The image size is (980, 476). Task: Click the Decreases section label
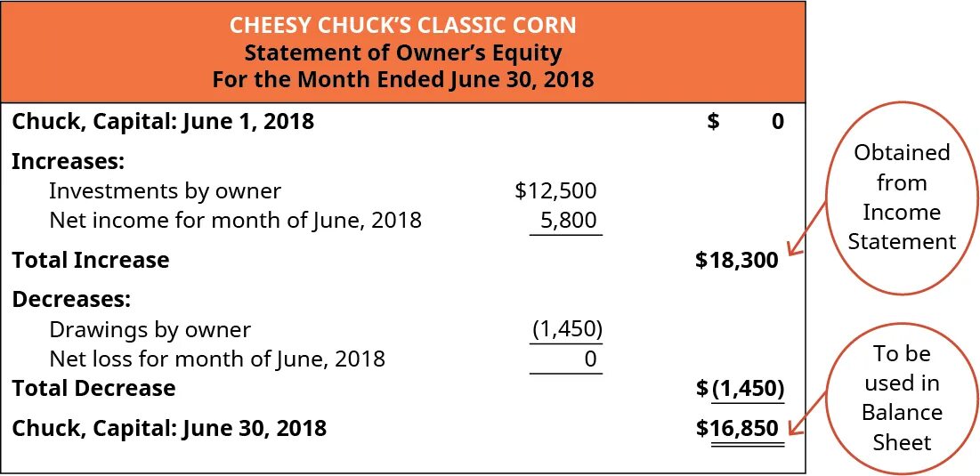point(71,299)
